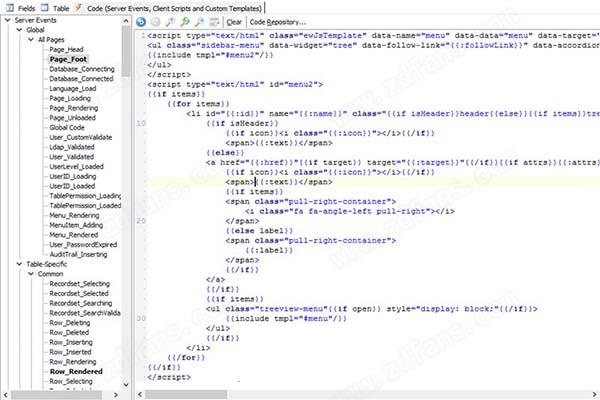Click the magnifier icon right of the green one
This screenshot has height=400, width=600.
click(199, 22)
